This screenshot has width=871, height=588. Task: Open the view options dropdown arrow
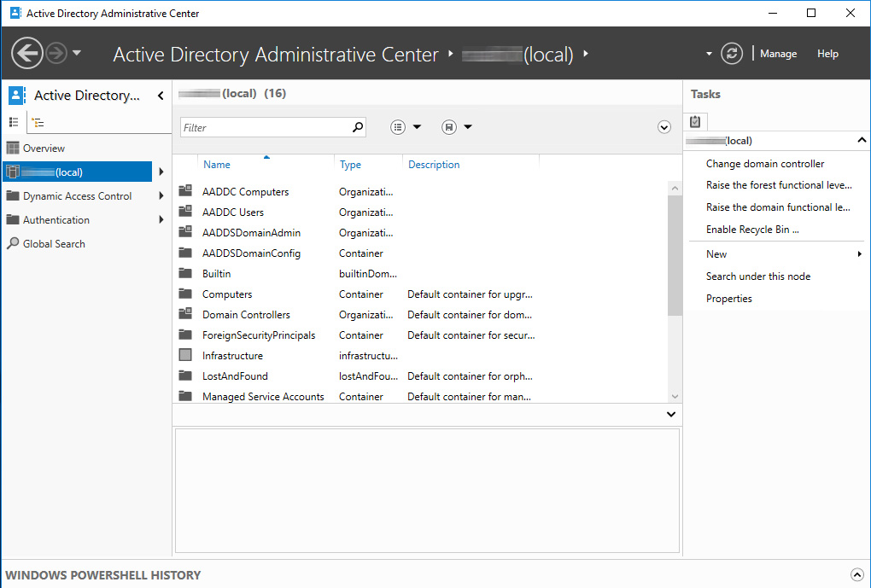tap(418, 127)
